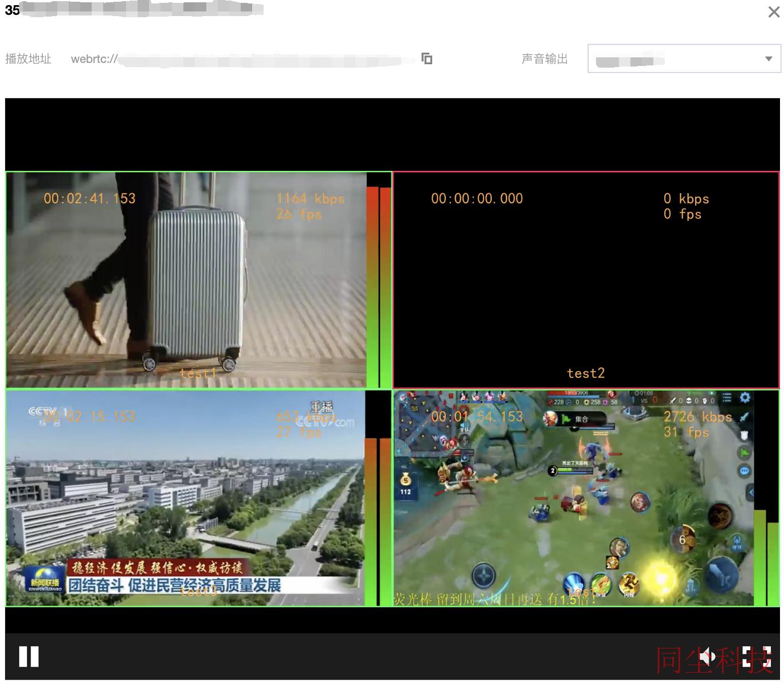
Task: Click the test2 stream label
Action: point(586,373)
